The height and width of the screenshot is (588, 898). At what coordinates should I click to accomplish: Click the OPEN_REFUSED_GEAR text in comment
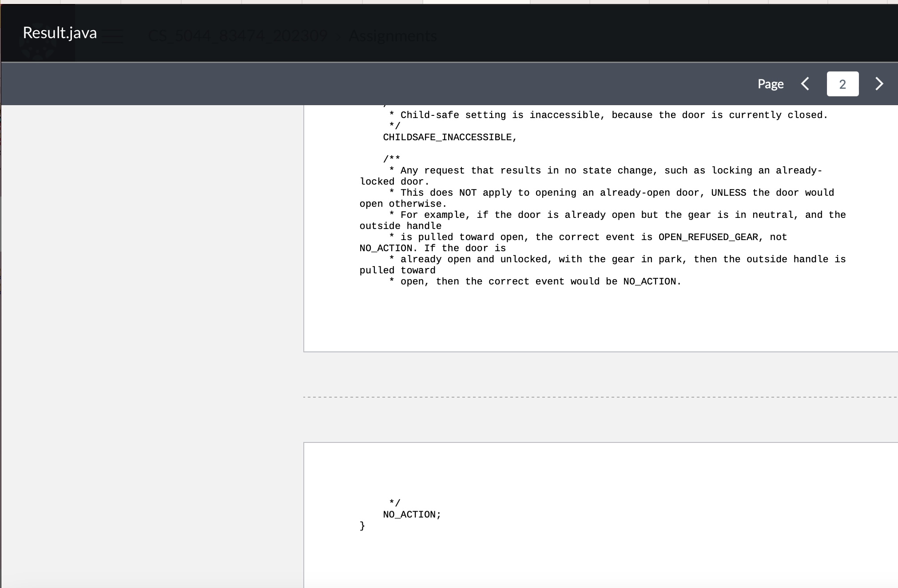[708, 237]
